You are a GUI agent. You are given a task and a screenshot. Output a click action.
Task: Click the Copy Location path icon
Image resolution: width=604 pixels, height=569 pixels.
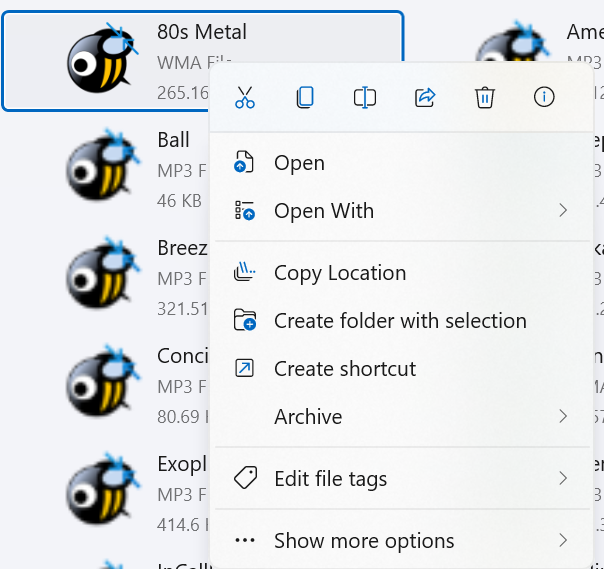point(245,272)
